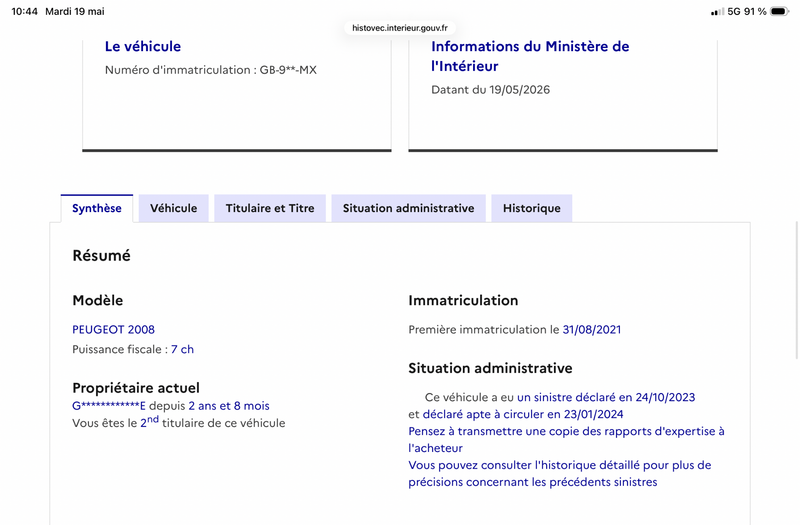Viewport: 800px width, 525px height.
Task: Switch to the Véhicule tab
Action: [x=173, y=208]
